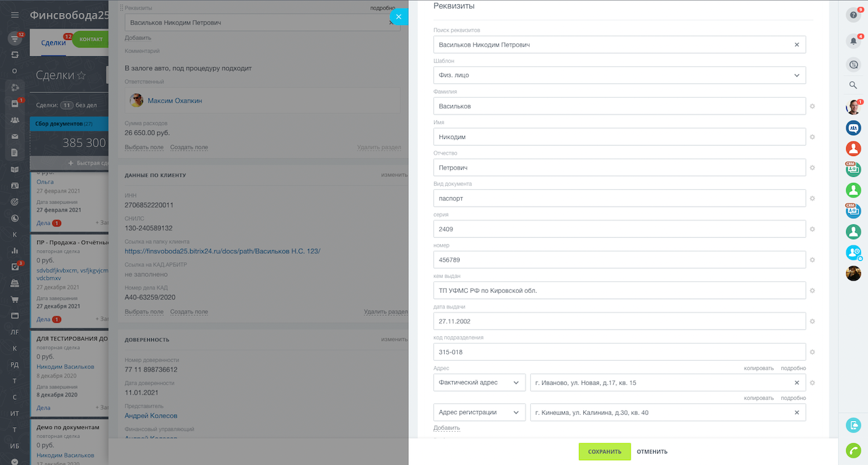Open representative Андрей Колесов link
The width and height of the screenshot is (868, 465).
coord(151,416)
